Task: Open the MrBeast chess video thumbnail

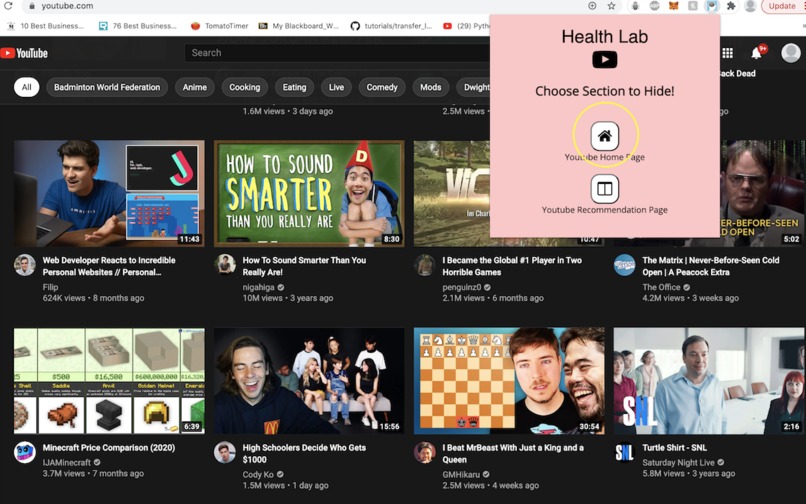Action: (x=509, y=381)
